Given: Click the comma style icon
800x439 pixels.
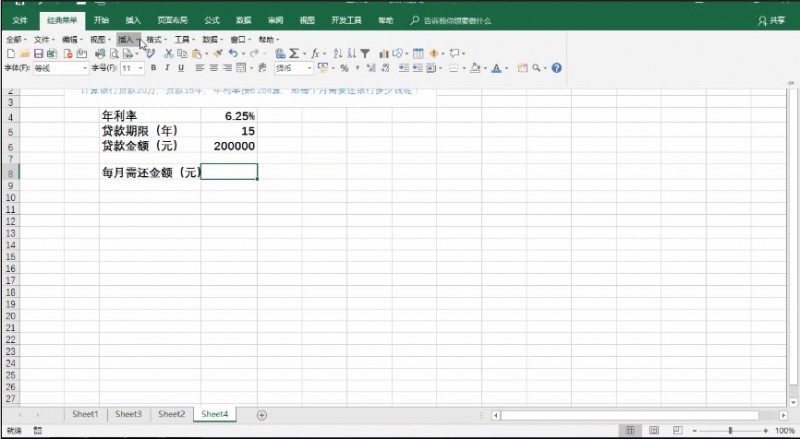Looking at the screenshot, I should [357, 67].
